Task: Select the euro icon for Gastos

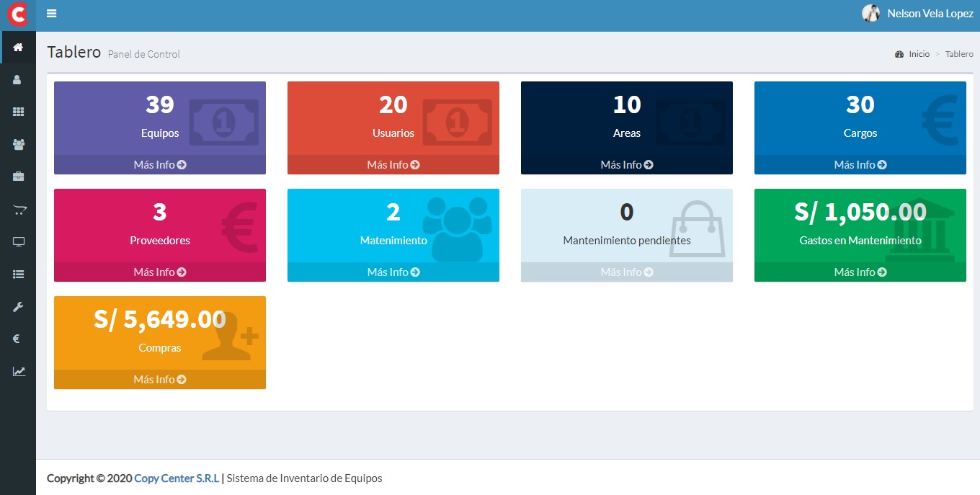Action: [x=17, y=338]
